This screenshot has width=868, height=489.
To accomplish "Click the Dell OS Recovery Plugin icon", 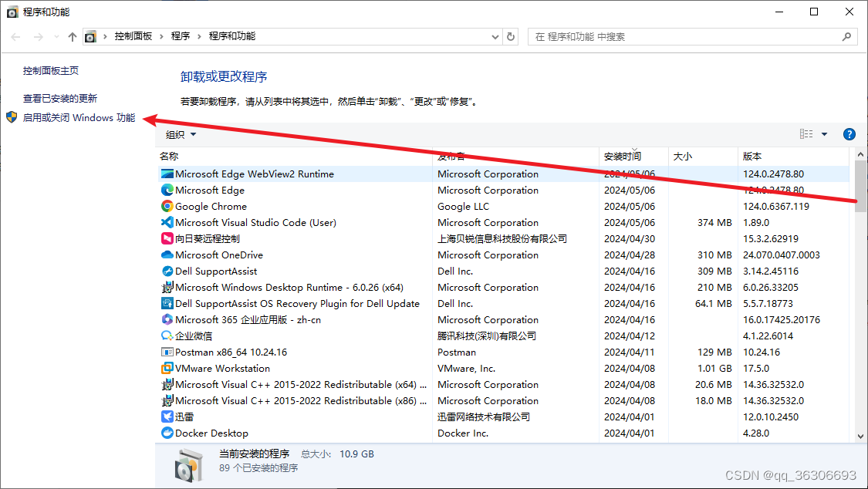I will (167, 303).
